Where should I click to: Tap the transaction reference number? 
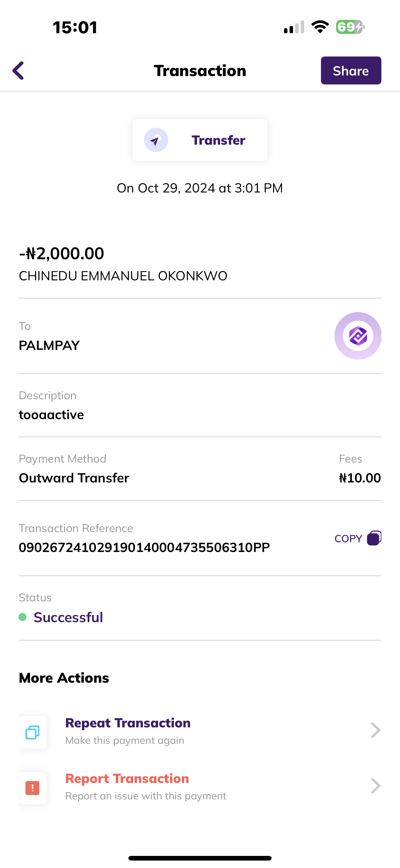click(144, 548)
